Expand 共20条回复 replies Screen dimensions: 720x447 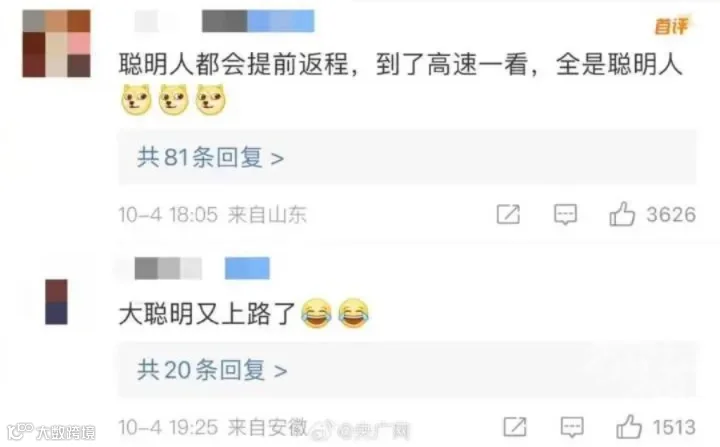coord(212,370)
